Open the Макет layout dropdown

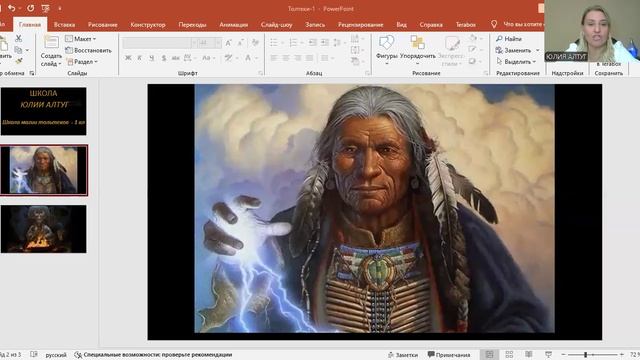point(81,39)
